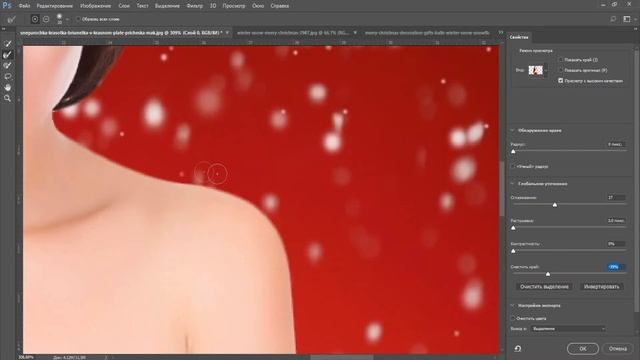Enable 'Очистить цвета' checkbox
The image size is (640, 360).
[513, 318]
